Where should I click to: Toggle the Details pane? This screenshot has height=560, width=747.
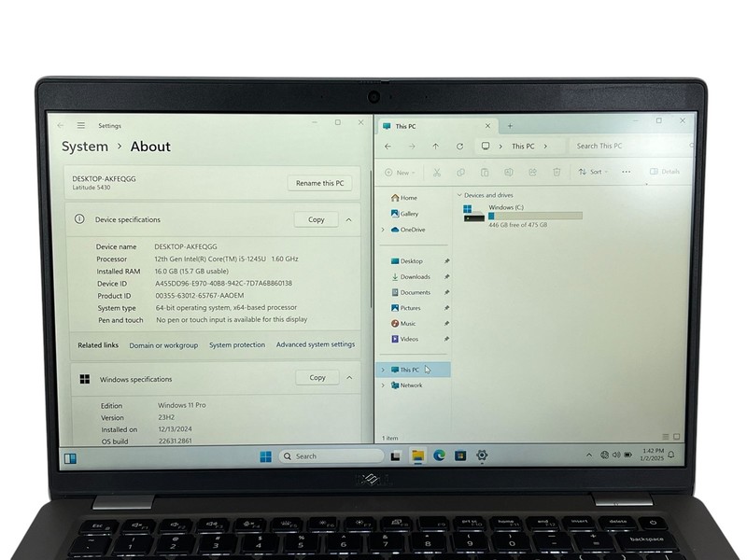[665, 171]
